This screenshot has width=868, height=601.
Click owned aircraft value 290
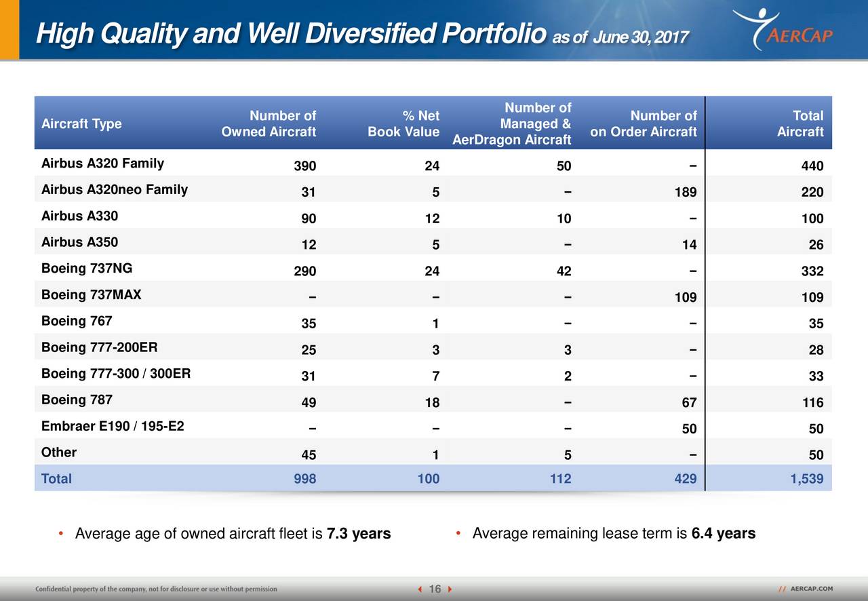304,271
